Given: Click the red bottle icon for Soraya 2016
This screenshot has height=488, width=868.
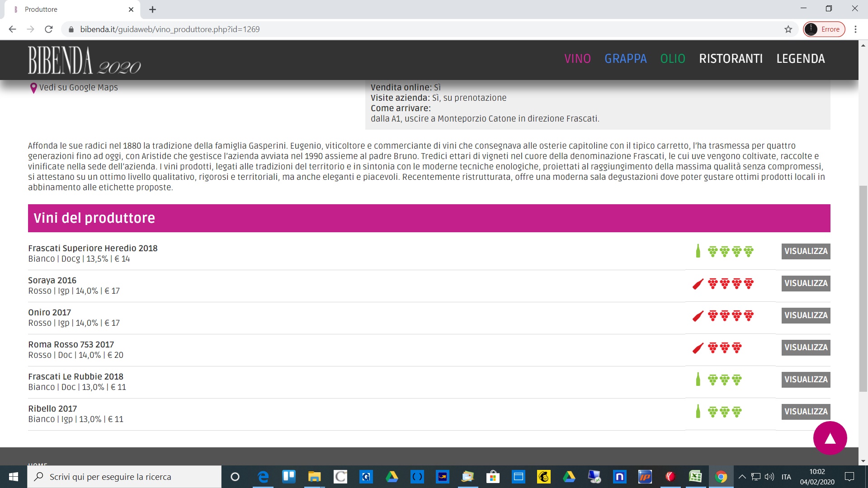Looking at the screenshot, I should click(698, 284).
